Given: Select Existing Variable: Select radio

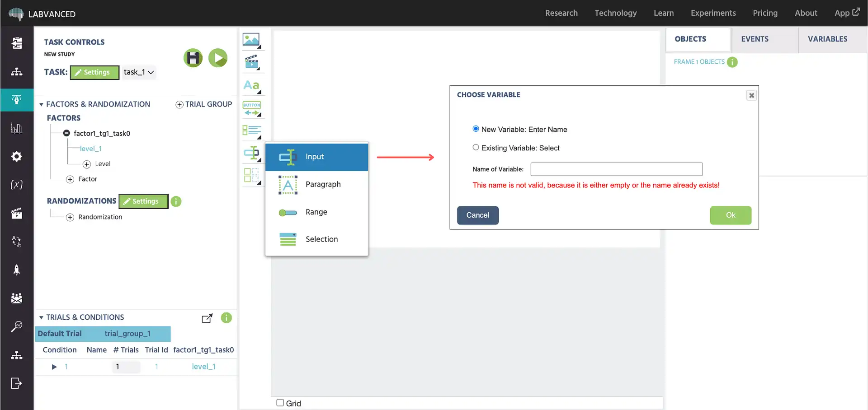Looking at the screenshot, I should click(476, 147).
